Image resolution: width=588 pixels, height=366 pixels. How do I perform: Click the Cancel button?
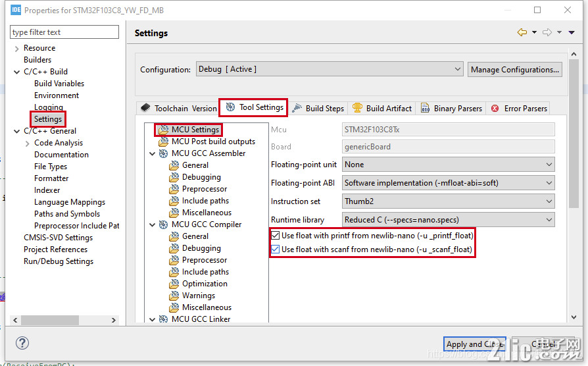tap(543, 344)
